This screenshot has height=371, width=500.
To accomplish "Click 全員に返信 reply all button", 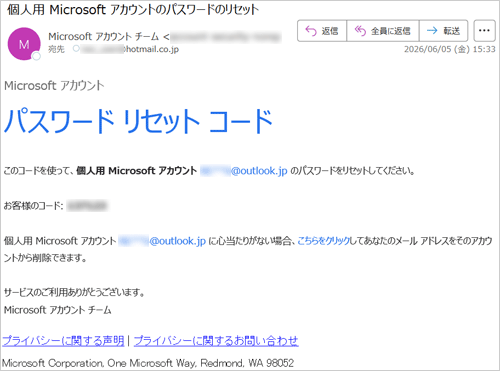I will click(383, 31).
